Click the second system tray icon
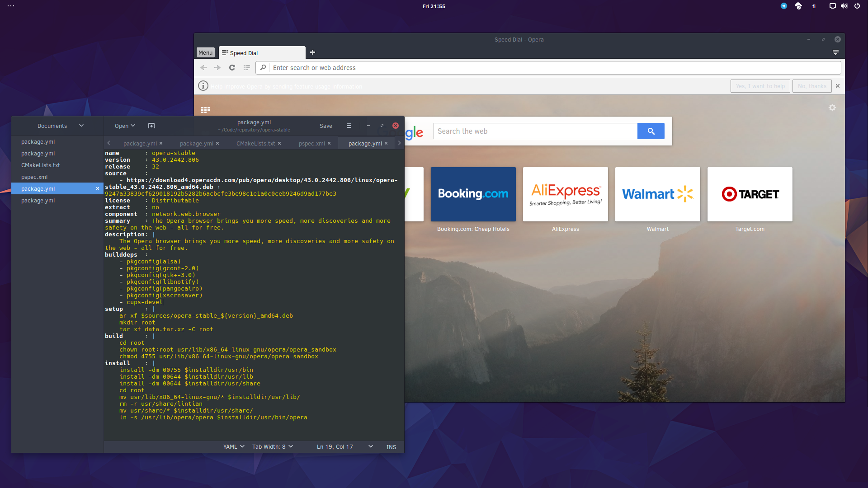Image resolution: width=868 pixels, height=488 pixels. pyautogui.click(x=798, y=6)
